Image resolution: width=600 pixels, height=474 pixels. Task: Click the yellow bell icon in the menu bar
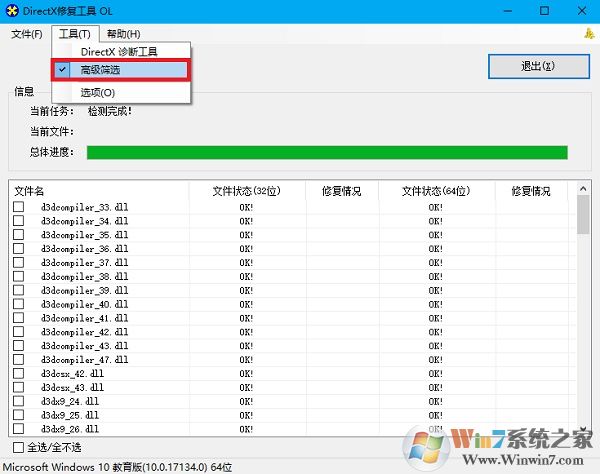(588, 34)
